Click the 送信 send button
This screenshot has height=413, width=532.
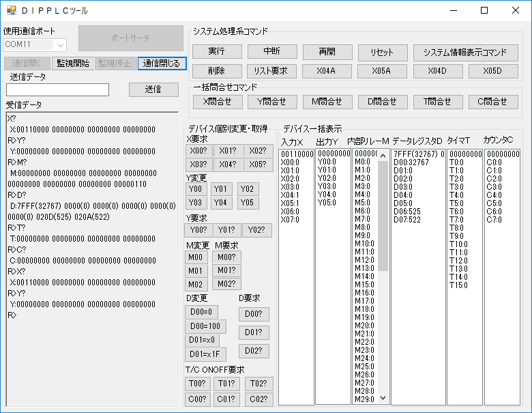point(153,89)
